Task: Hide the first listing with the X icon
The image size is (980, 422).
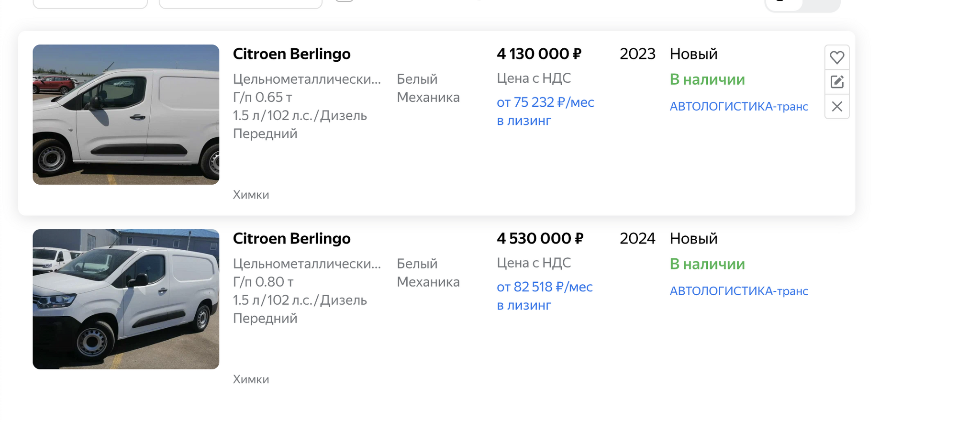Action: tap(836, 106)
